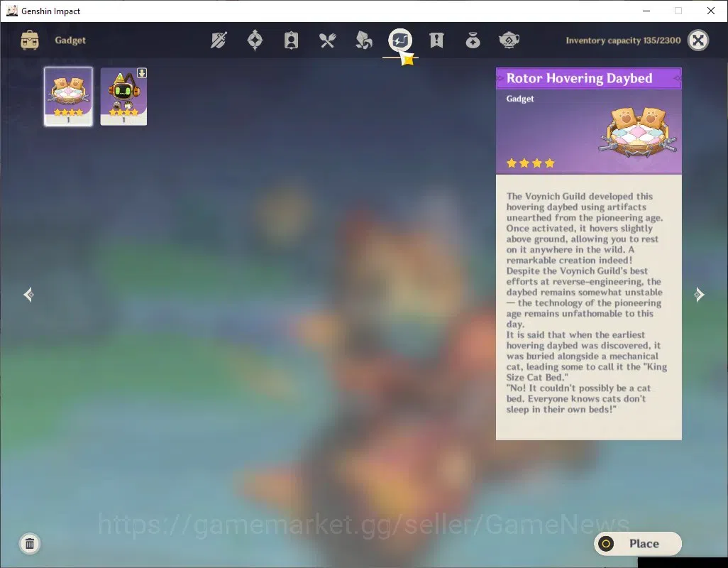Screen dimensions: 728x568
Task: Click the daybed image in details panel
Action: tap(639, 132)
